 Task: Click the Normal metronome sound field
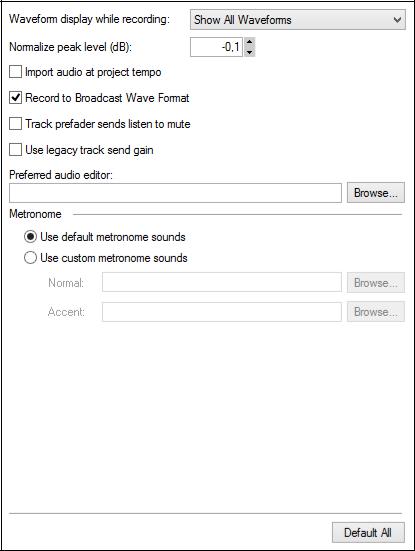[222, 282]
